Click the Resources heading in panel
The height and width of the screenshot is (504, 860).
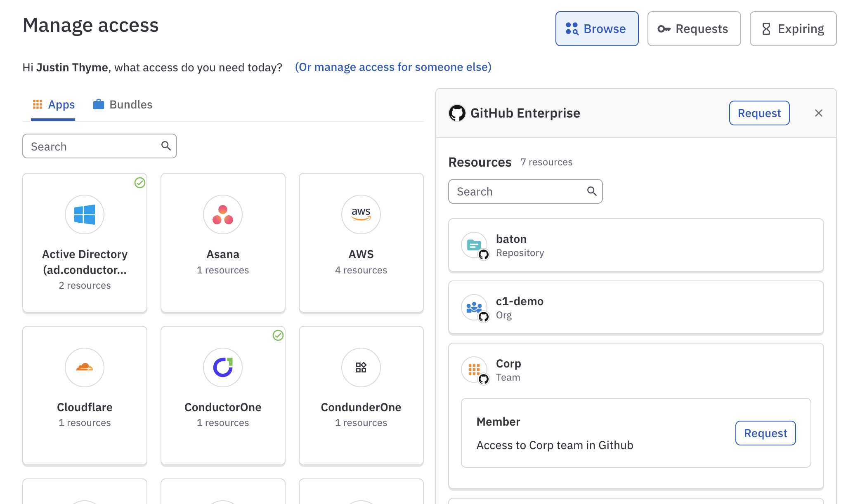[480, 162]
